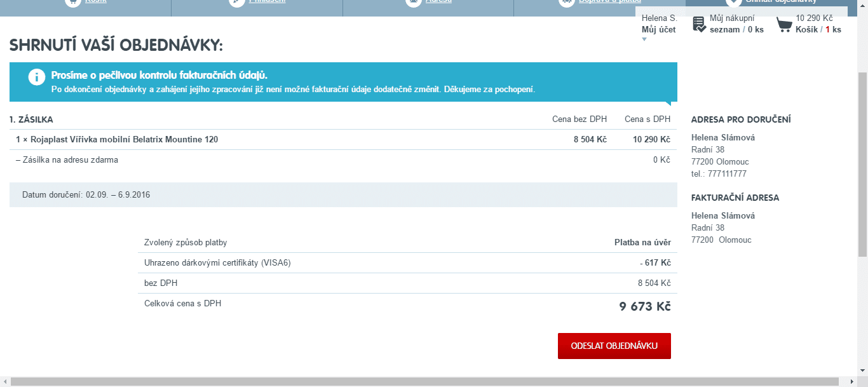
Task: Click the info icon in blue banner
Action: [37, 78]
